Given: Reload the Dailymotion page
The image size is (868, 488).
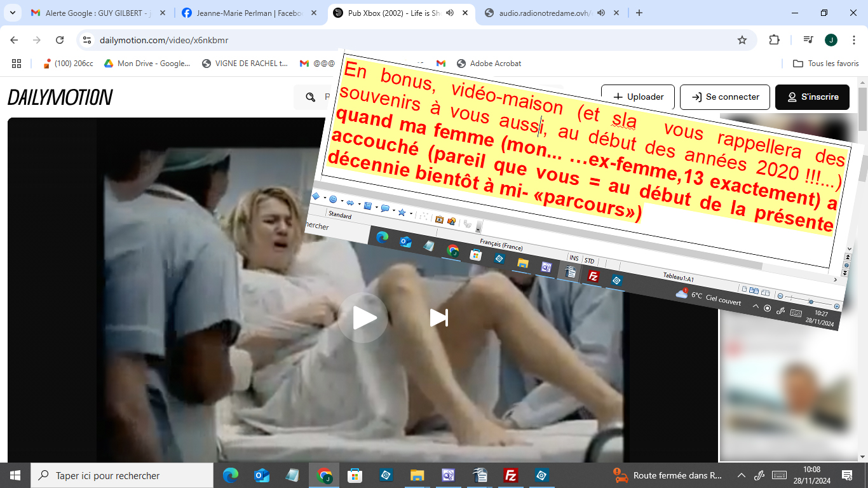Looking at the screenshot, I should (60, 40).
